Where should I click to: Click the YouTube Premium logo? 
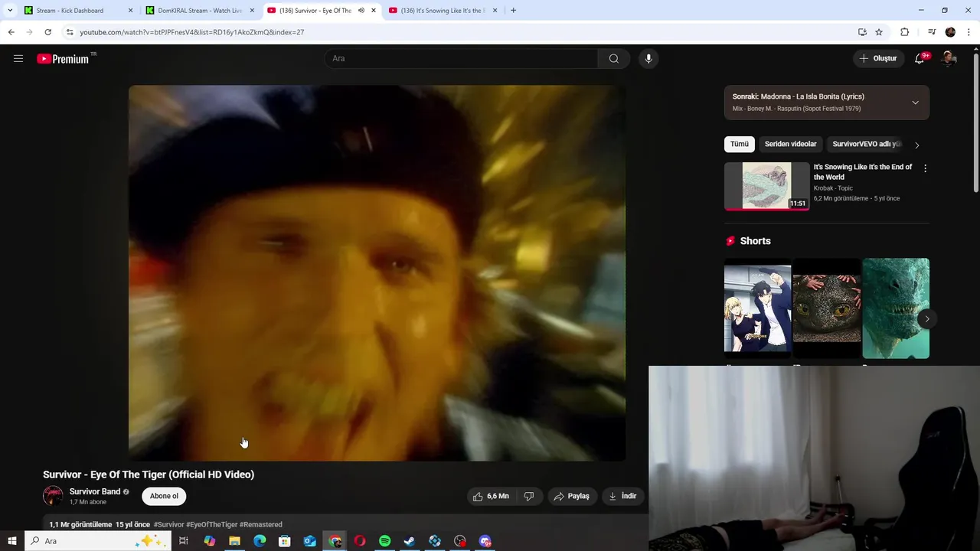coord(64,59)
